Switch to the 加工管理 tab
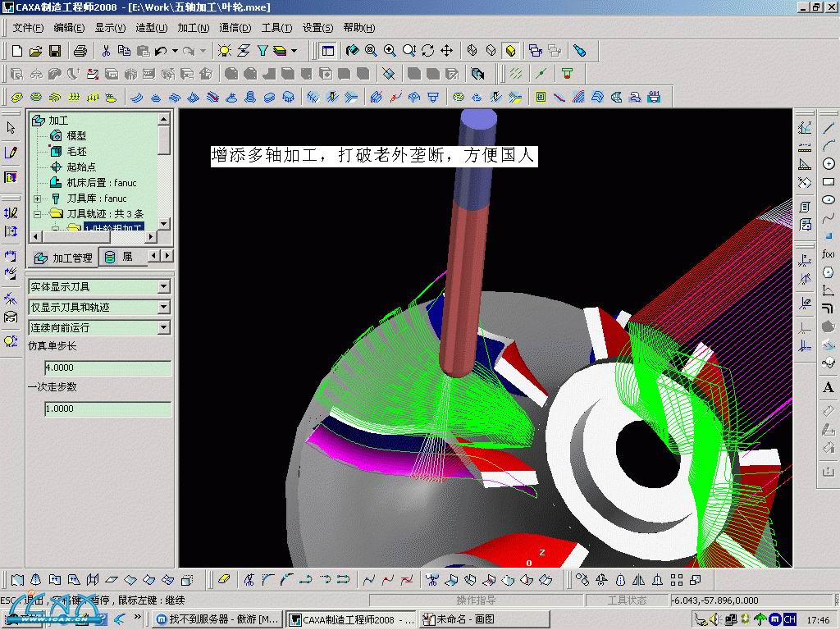This screenshot has width=840, height=630. tap(62, 258)
